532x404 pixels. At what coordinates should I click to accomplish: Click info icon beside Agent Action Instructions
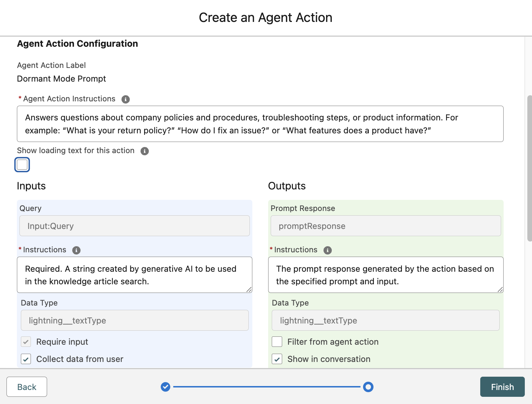pyautogui.click(x=125, y=99)
